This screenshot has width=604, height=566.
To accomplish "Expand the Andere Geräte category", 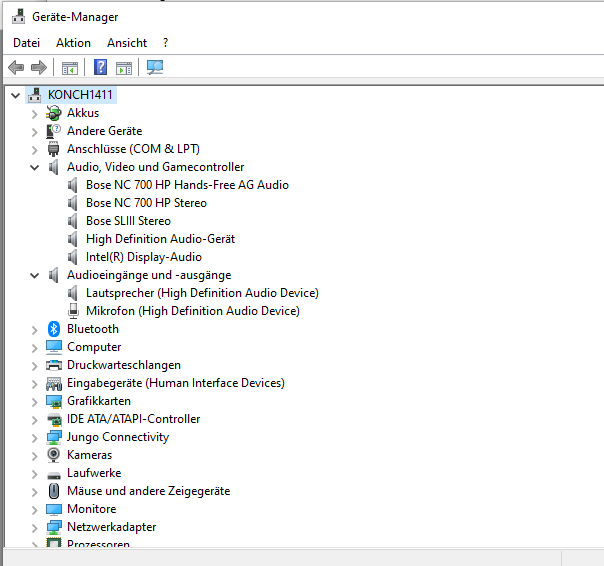I will 35,132.
